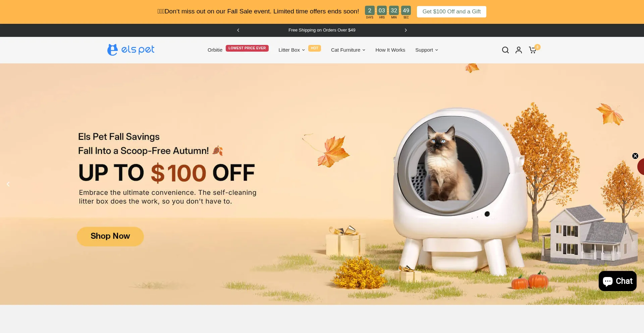The height and width of the screenshot is (333, 644).
Task: Expand the Cat Furniture dropdown menu
Action: point(348,50)
